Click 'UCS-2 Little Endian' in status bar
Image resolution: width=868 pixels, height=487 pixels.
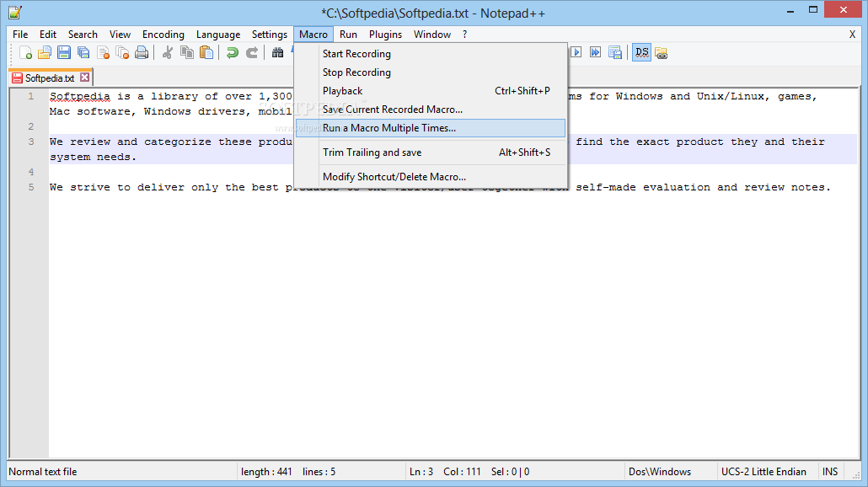[764, 472]
